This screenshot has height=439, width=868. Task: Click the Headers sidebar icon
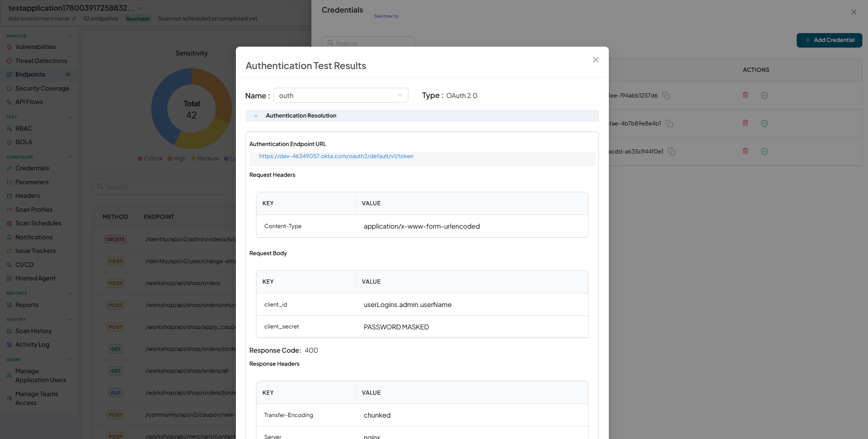[9, 196]
